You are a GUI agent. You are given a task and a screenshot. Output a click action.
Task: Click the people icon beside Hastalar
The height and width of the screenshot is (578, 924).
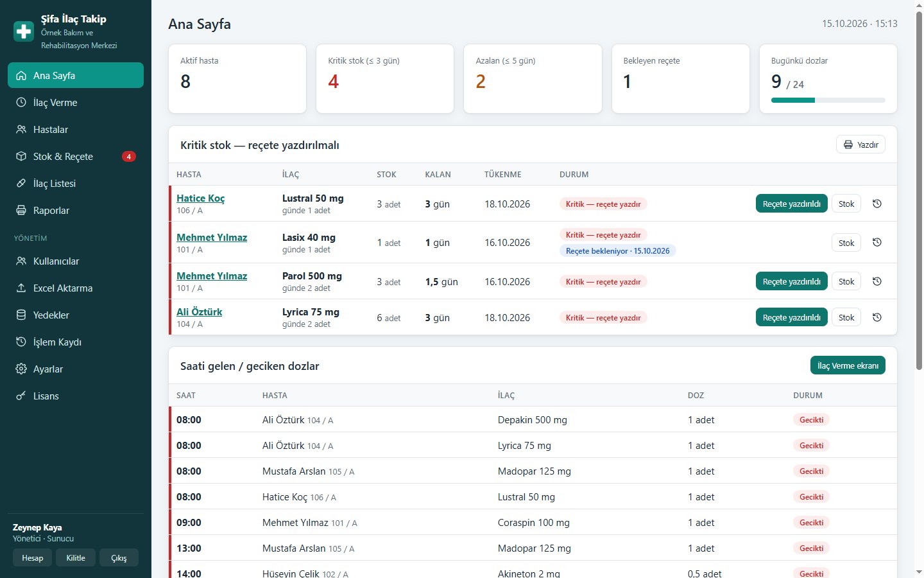(x=21, y=129)
